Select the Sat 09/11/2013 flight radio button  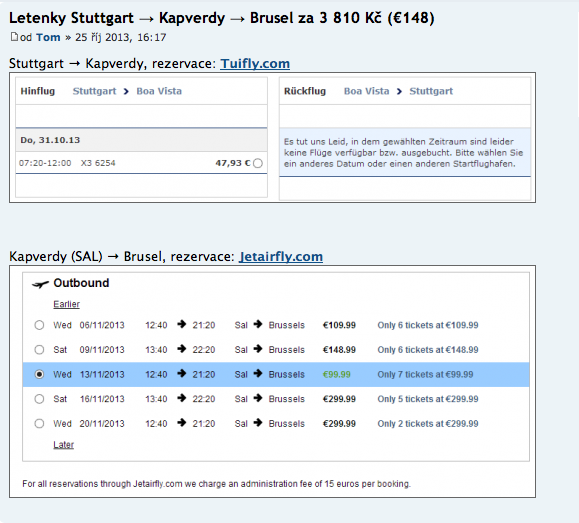click(x=39, y=349)
